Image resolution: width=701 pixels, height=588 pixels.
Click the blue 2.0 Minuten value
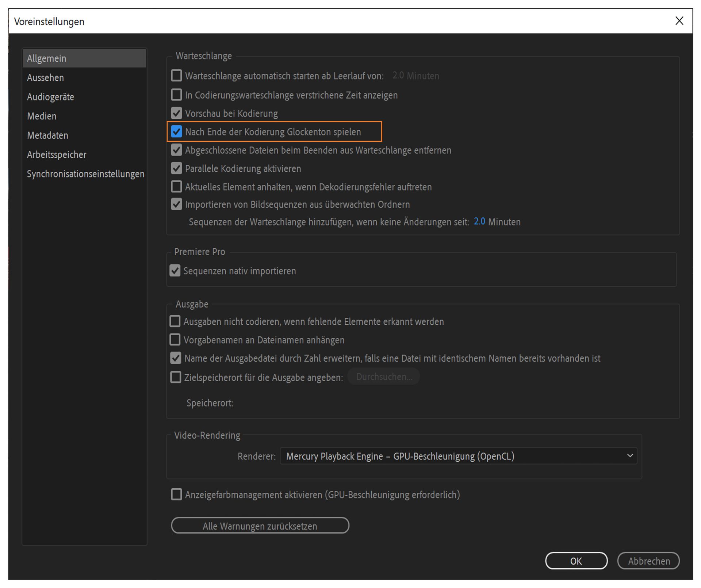pos(479,222)
